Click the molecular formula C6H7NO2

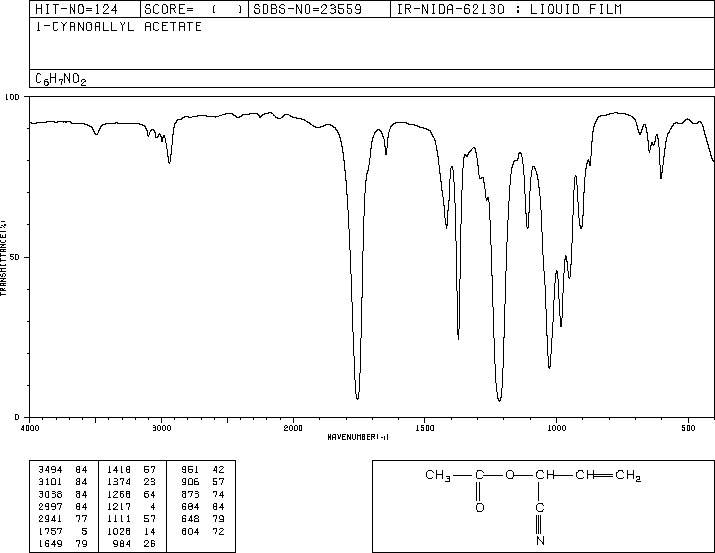click(61, 79)
